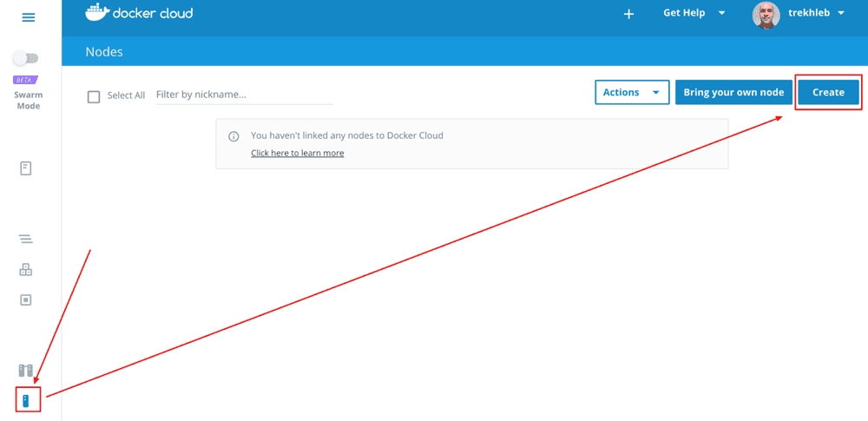Open the Stacks sidebar icon

(x=26, y=239)
